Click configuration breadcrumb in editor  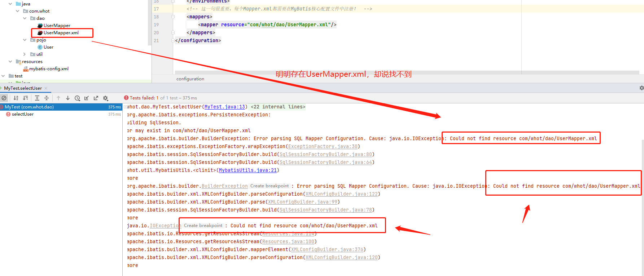(190, 79)
